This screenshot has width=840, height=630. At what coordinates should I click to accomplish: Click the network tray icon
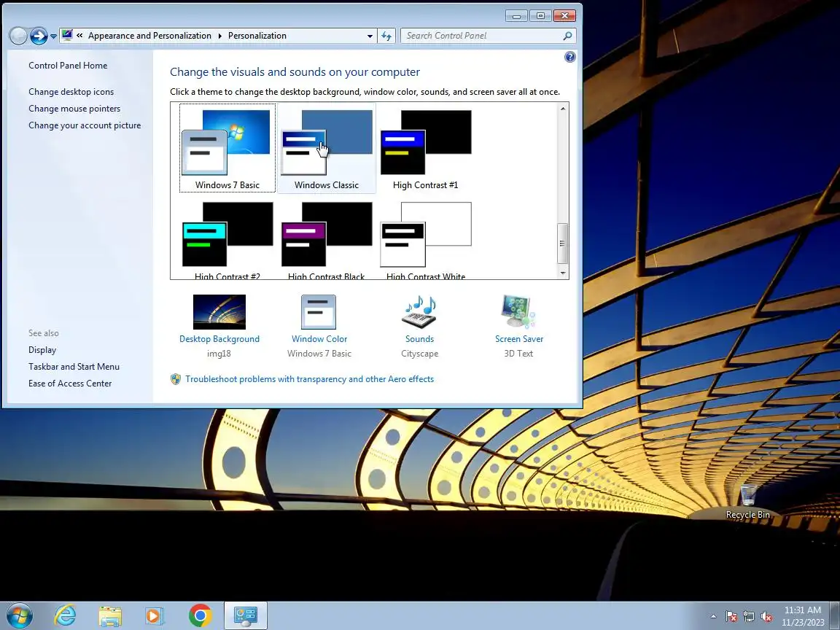pyautogui.click(x=749, y=617)
